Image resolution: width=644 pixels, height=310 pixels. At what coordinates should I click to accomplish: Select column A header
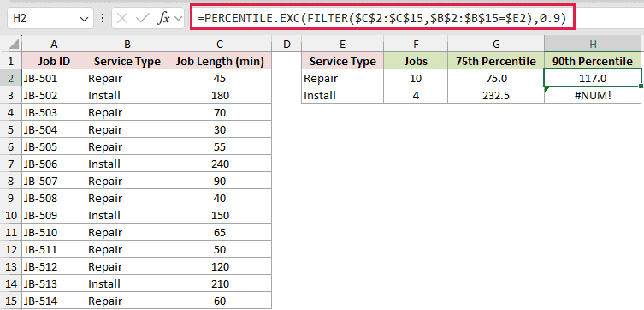pyautogui.click(x=54, y=44)
